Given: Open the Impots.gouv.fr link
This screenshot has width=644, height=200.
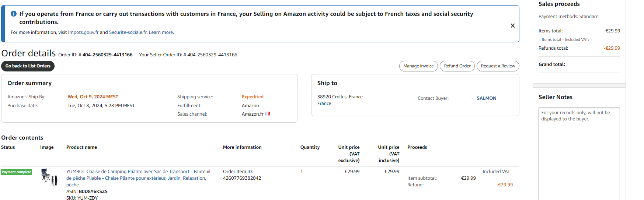Looking at the screenshot, I should [x=83, y=32].
